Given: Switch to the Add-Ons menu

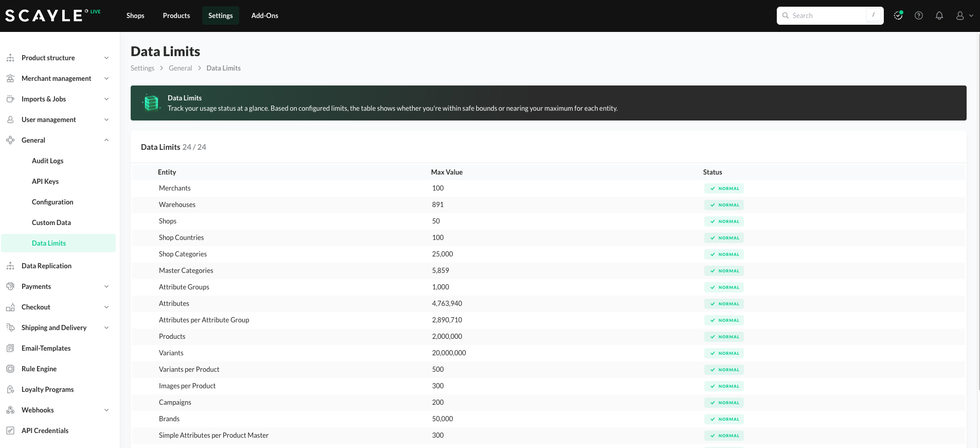Looking at the screenshot, I should click(x=264, y=15).
